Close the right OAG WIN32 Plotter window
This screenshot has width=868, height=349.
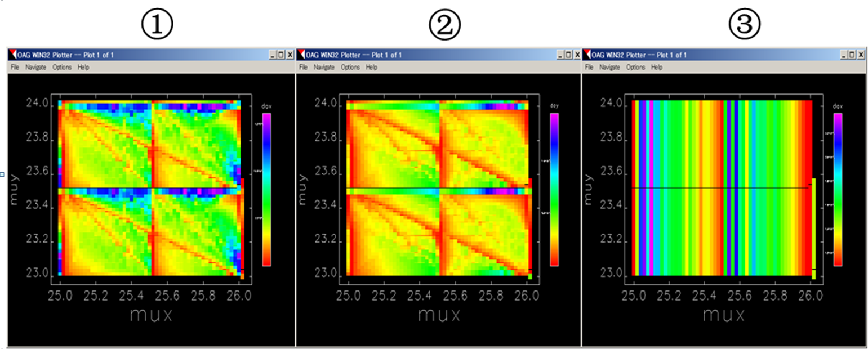(860, 55)
